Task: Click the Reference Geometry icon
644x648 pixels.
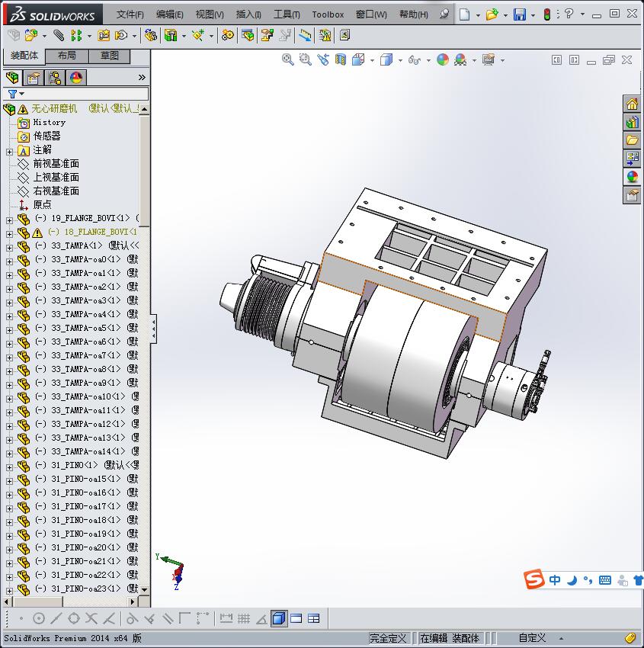Action: coord(198,36)
